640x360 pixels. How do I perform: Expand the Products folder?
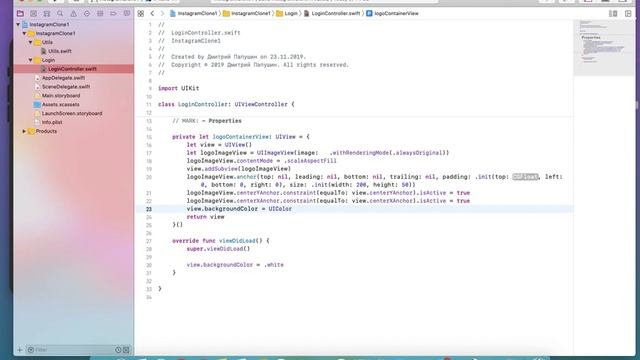point(24,131)
